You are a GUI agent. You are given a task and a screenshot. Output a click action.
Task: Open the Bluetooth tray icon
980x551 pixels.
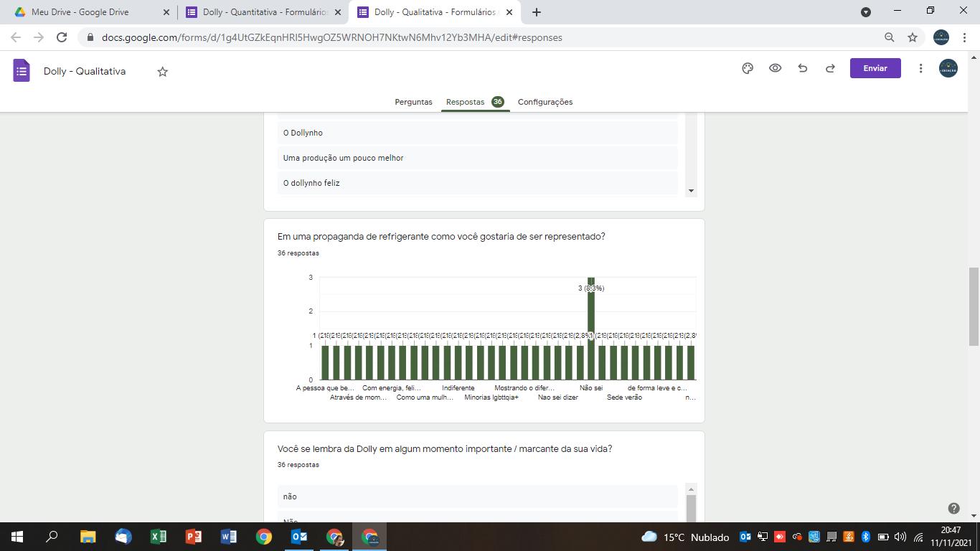point(866,537)
